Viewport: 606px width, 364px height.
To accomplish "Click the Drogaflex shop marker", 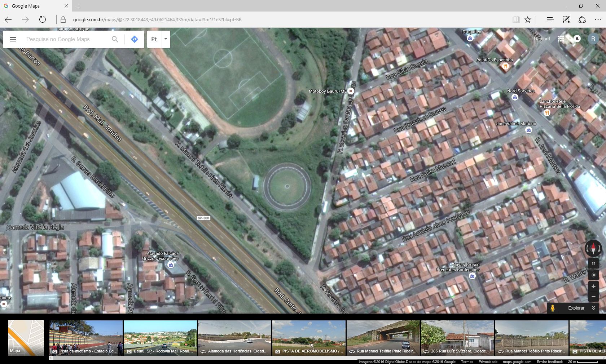I will point(470,38).
